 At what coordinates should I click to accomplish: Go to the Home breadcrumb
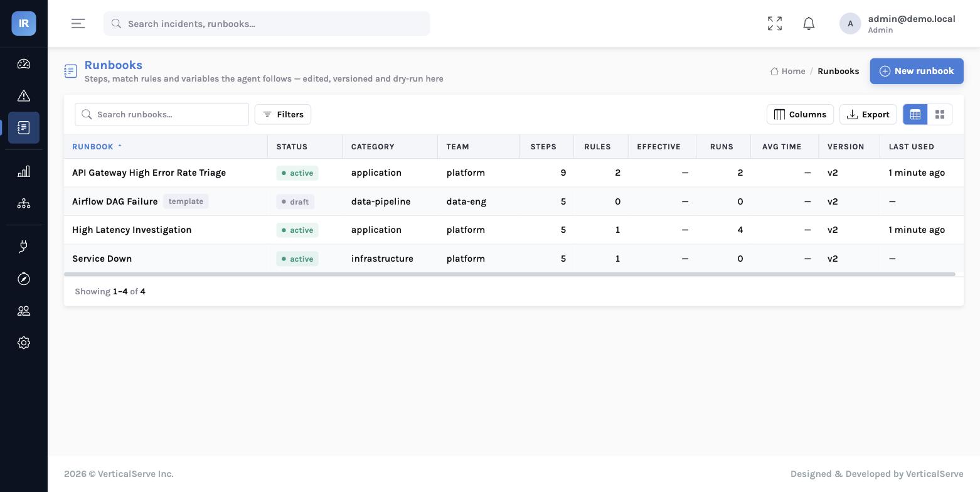[x=788, y=71]
